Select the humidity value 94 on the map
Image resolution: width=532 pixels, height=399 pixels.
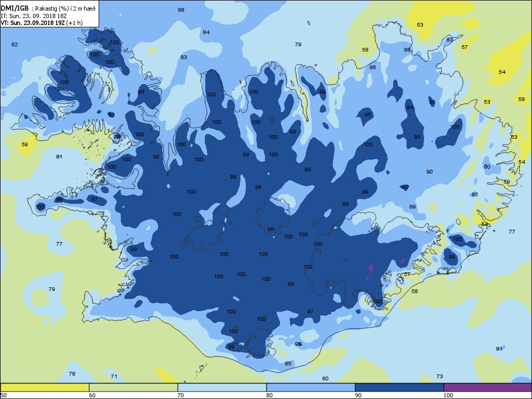click(x=410, y=107)
